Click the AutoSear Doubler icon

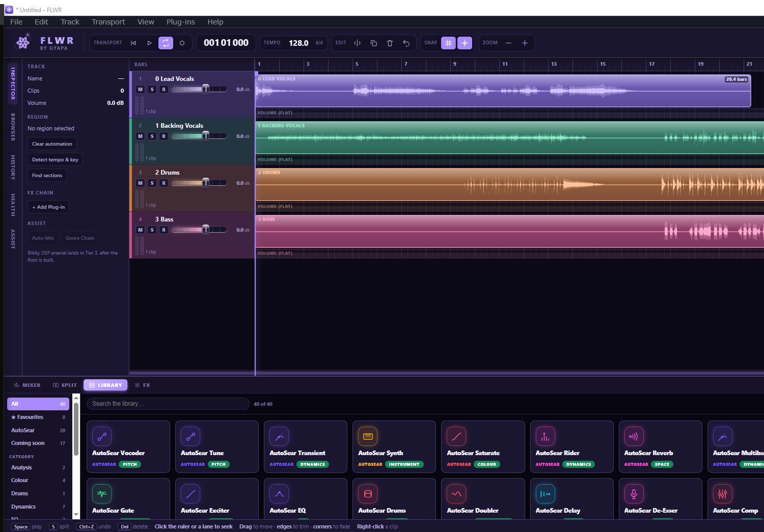tap(456, 494)
